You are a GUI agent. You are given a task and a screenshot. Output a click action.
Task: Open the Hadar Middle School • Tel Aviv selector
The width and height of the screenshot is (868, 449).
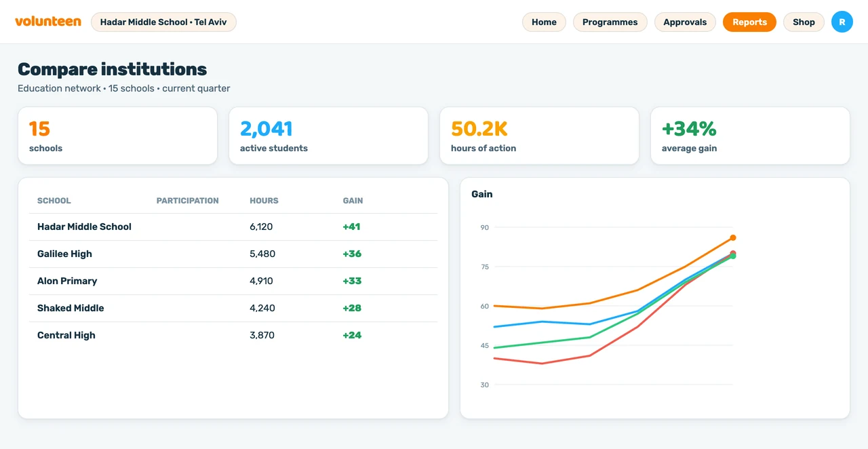[163, 22]
